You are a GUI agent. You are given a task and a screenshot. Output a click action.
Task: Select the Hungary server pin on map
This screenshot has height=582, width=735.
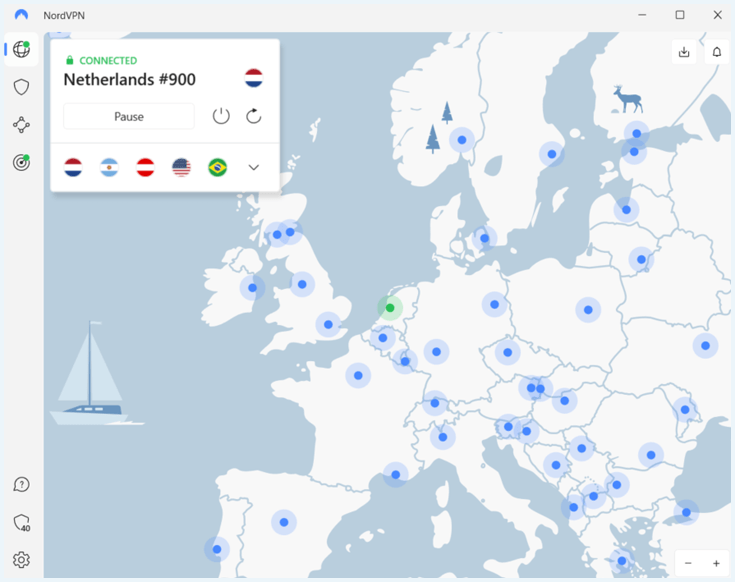tap(564, 401)
